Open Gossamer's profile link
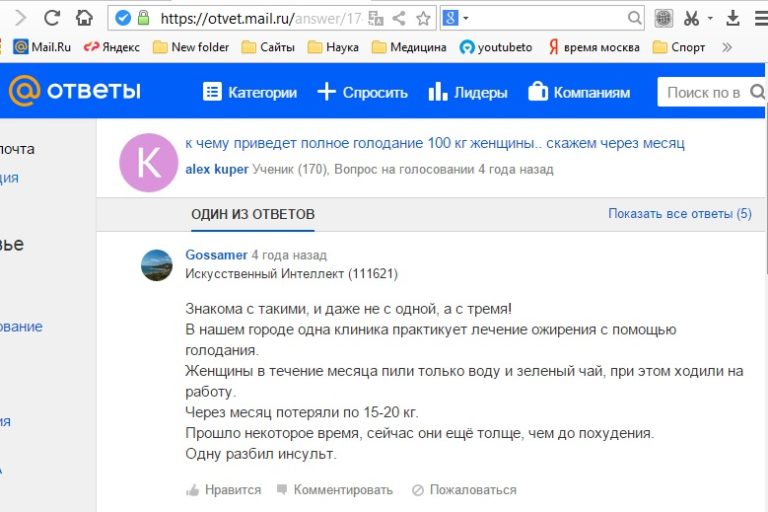The image size is (768, 512). (216, 255)
